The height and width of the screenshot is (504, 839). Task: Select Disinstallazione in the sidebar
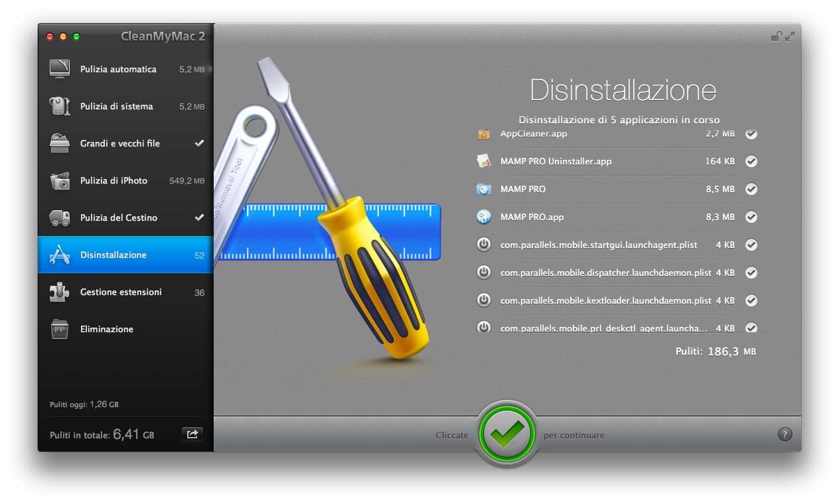[x=125, y=255]
